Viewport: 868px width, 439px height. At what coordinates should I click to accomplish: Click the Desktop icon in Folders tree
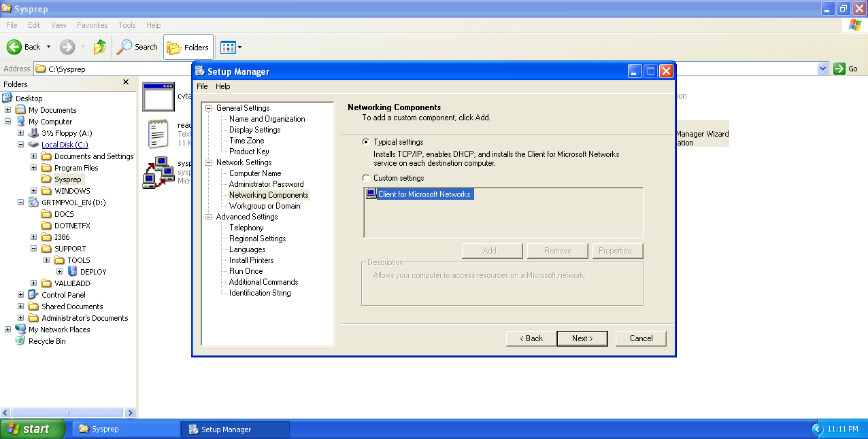(x=8, y=99)
